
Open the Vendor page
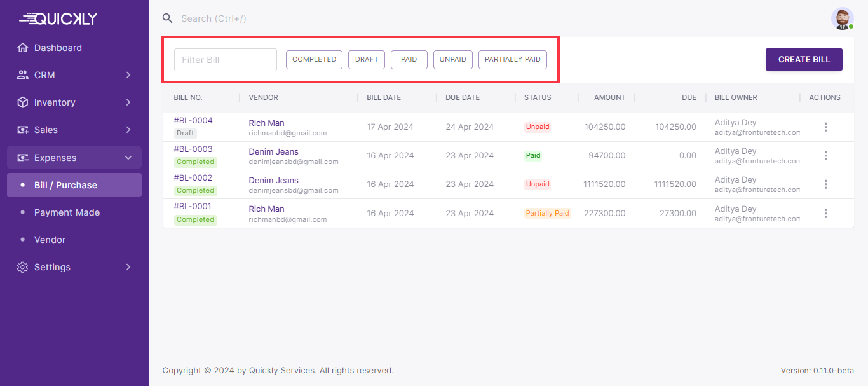pos(50,240)
